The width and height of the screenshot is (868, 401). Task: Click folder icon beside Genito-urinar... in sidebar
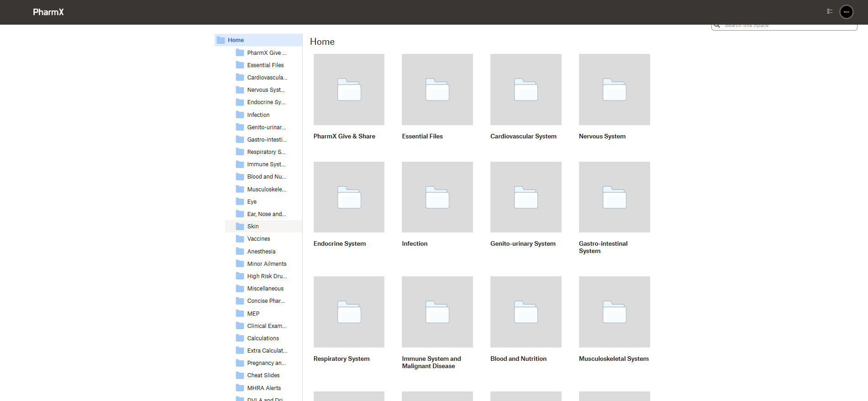[240, 127]
